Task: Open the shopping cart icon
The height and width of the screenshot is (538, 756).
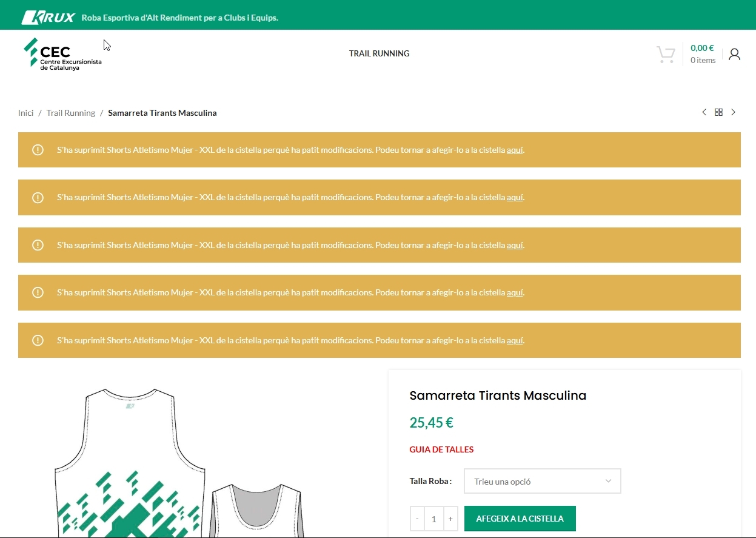Action: [666, 55]
